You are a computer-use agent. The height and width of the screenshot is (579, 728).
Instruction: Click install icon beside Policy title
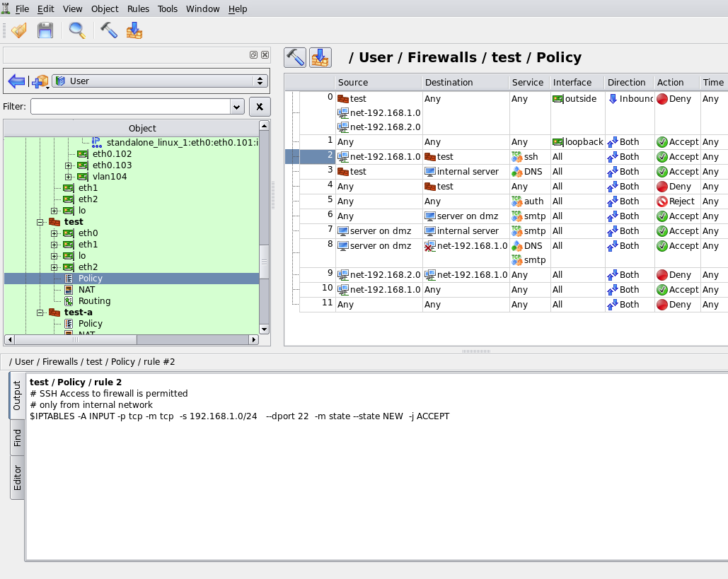point(320,58)
